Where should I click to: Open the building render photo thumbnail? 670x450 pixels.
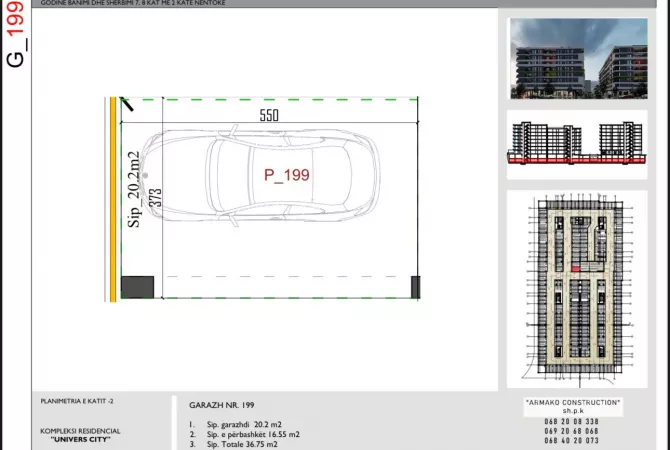coord(579,59)
